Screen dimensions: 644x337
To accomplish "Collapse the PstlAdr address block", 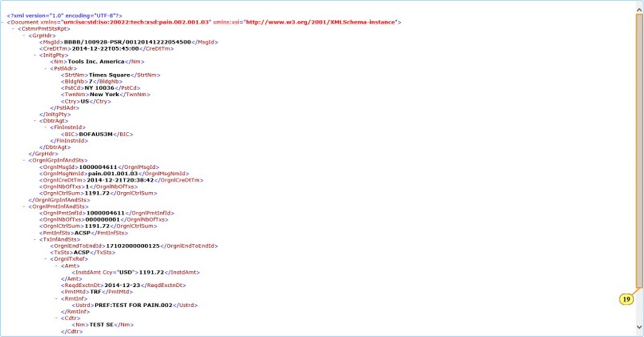I will click(46, 68).
